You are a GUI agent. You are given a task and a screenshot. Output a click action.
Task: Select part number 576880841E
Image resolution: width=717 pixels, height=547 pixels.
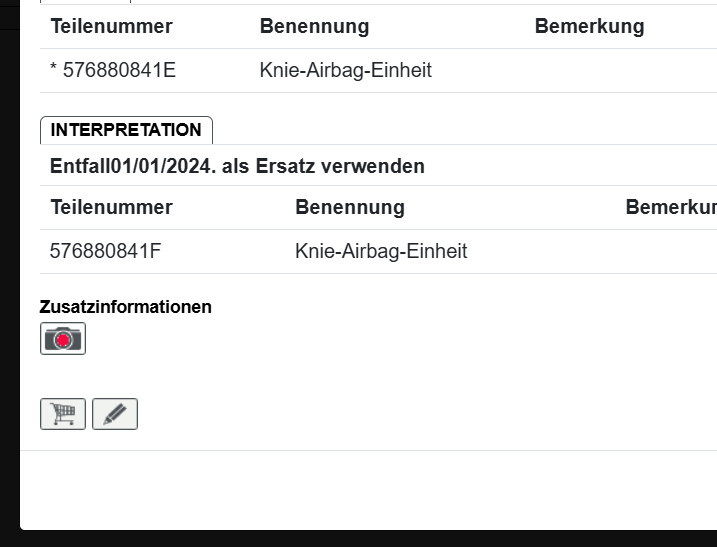point(119,71)
